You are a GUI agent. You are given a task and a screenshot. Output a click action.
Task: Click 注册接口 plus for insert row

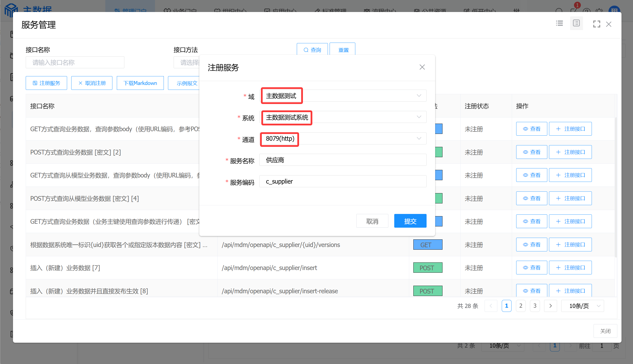570,268
